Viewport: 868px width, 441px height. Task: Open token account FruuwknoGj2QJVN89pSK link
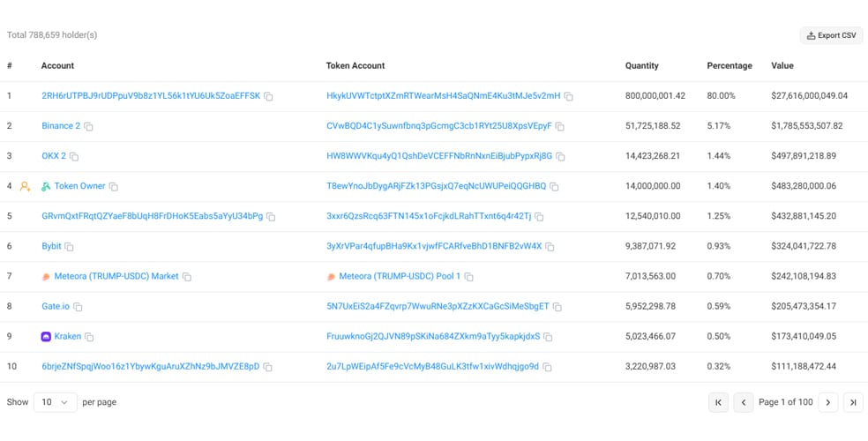coord(433,336)
